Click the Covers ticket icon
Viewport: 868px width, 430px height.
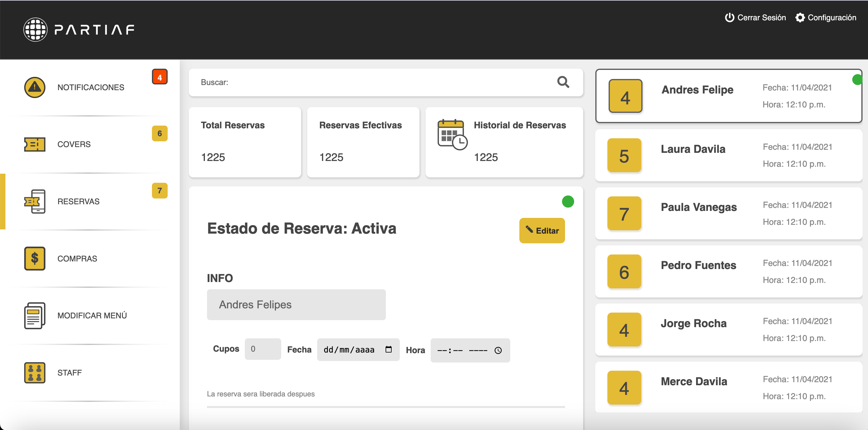[35, 144]
